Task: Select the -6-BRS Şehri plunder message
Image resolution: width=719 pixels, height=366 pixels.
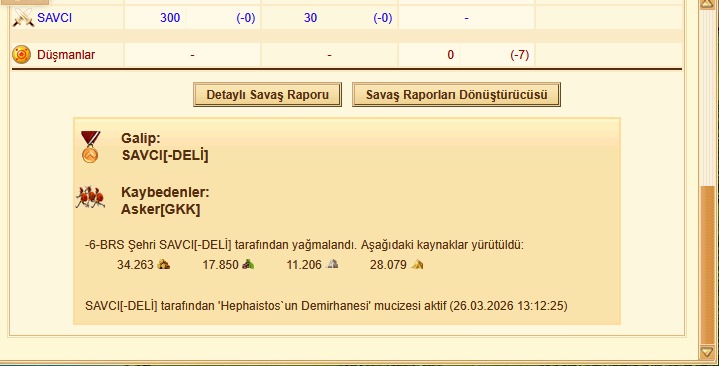Action: (304, 245)
